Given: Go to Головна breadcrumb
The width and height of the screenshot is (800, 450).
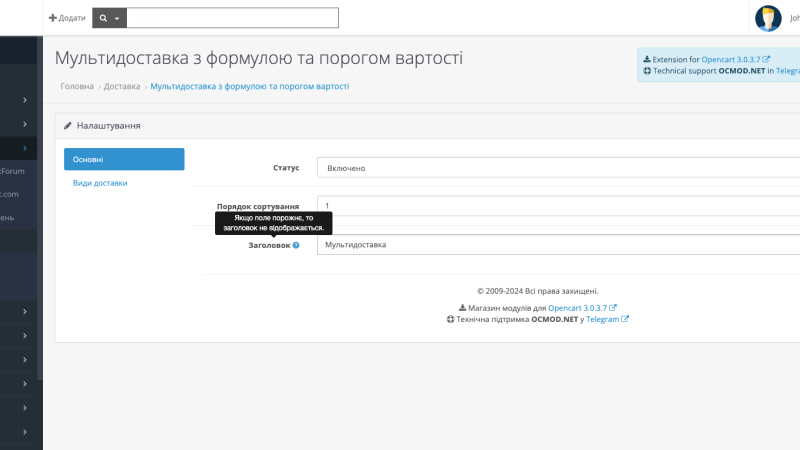Looking at the screenshot, I should point(77,86).
